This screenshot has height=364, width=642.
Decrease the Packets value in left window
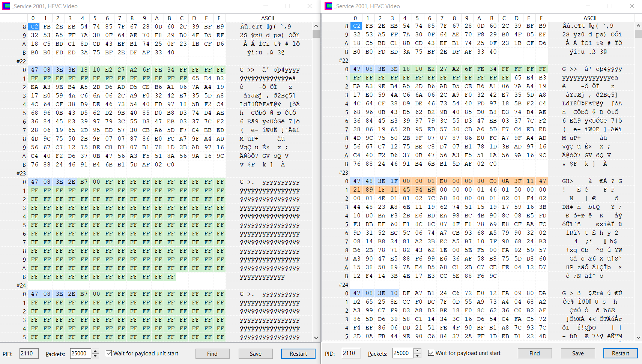point(95,356)
